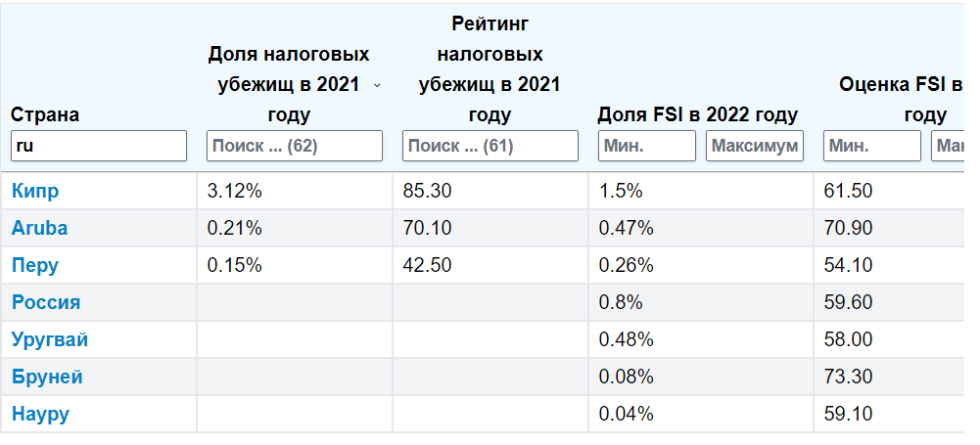Click the Страна filter field containing 'ru'
Screen dimensions: 980x445
click(98, 146)
